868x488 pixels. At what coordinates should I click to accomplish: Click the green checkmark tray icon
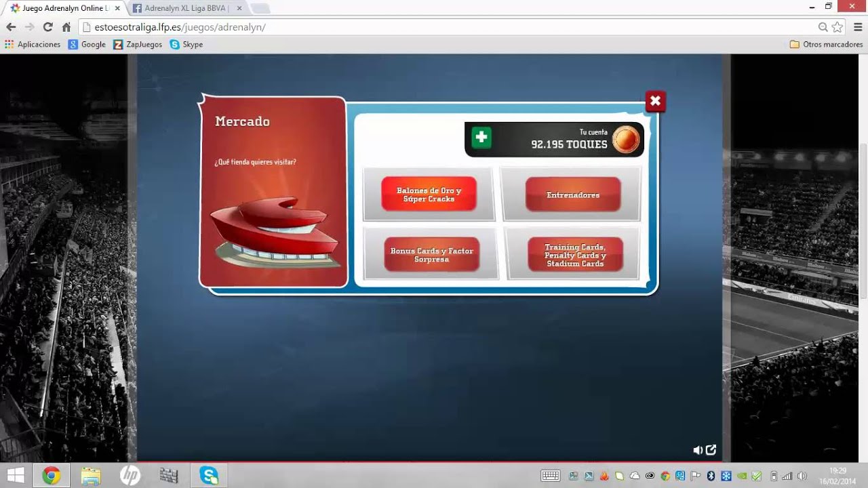[x=757, y=476]
